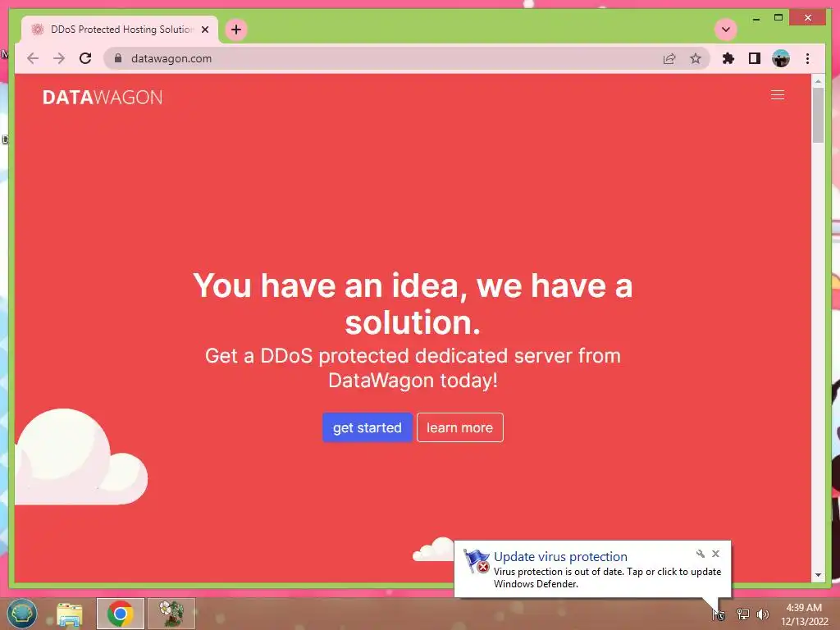View site information via the padlock icon
Image resolution: width=840 pixels, height=630 pixels.
point(118,58)
